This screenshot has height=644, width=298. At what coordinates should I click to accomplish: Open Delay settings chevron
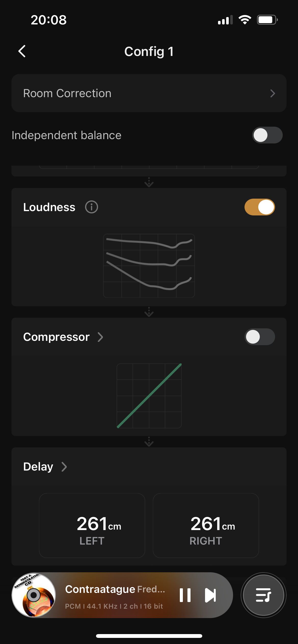64,467
